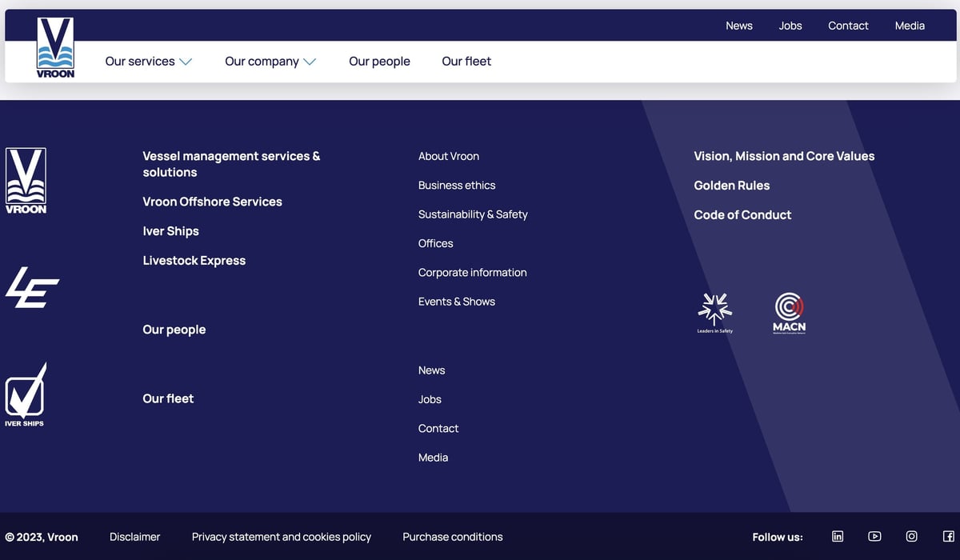Open Vroon's Facebook icon

tap(948, 536)
